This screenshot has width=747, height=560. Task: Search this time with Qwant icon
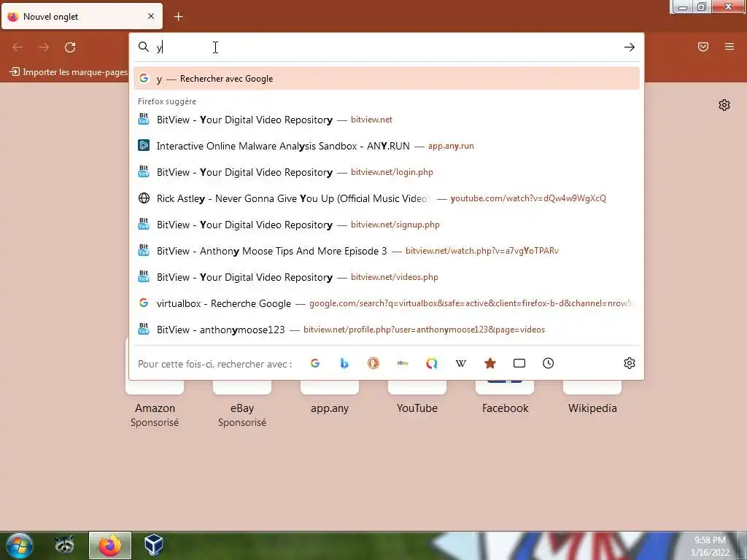(x=432, y=363)
